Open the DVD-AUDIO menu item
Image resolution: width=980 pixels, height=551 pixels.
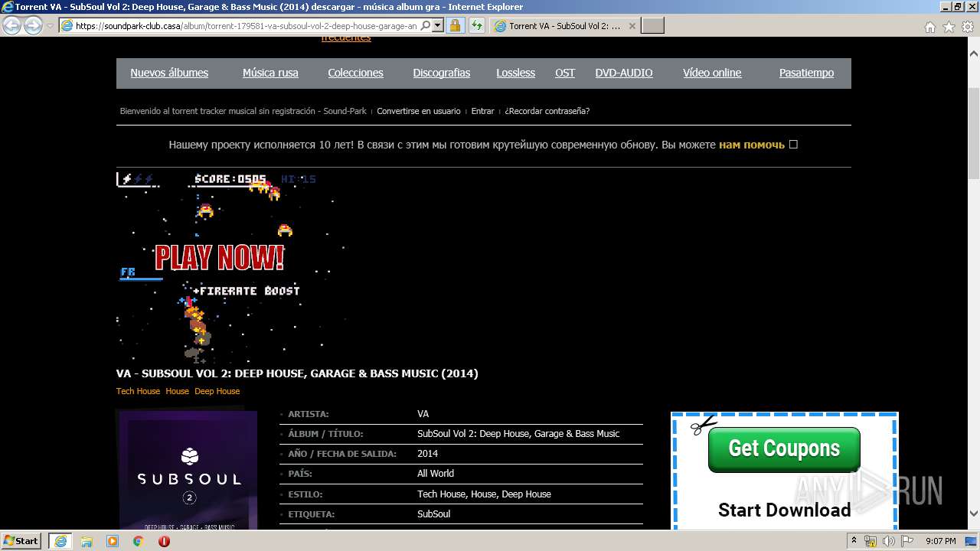click(624, 73)
